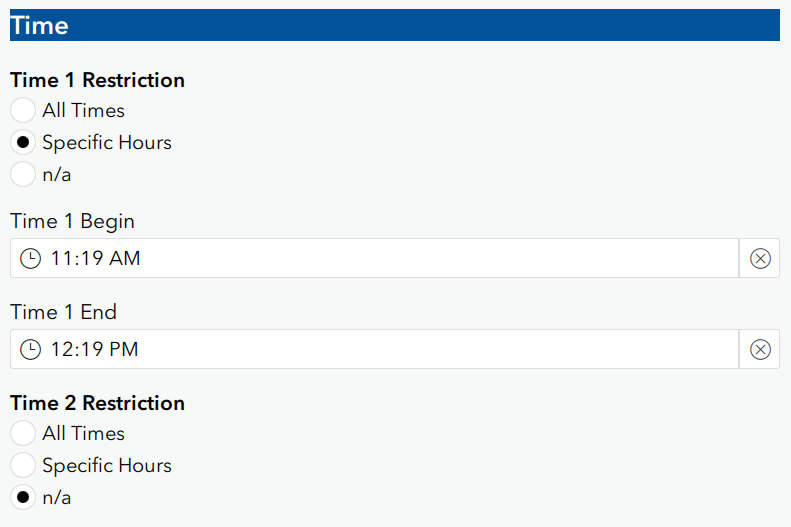Viewport: 791px width, 527px height.
Task: Pick the n/a radio under Time 1 Restriction
Action: 23,174
